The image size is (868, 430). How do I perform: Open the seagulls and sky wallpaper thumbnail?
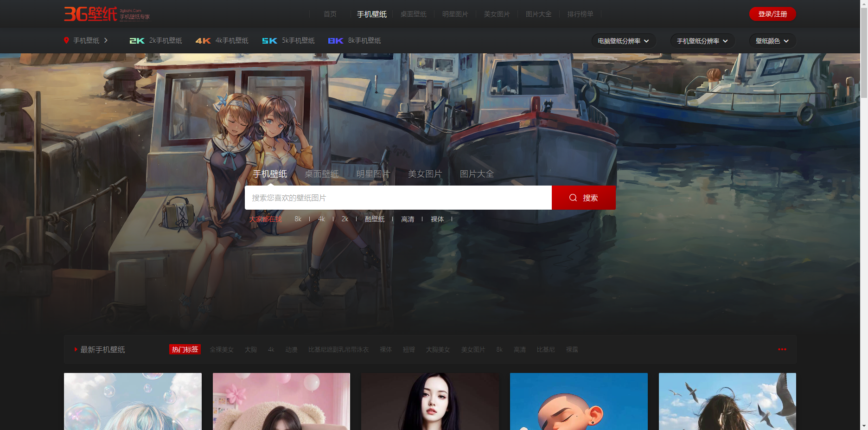pyautogui.click(x=728, y=401)
